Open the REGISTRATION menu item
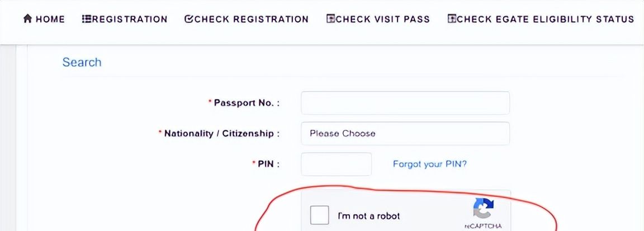The height and width of the screenshot is (231, 644). point(130,19)
